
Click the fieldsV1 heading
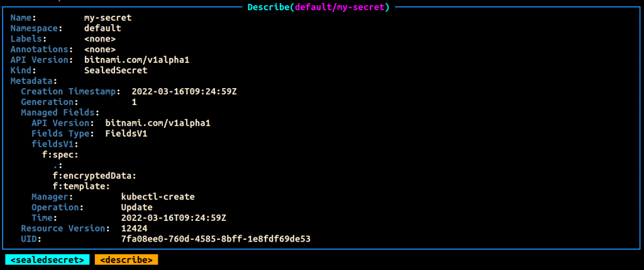pyautogui.click(x=55, y=144)
